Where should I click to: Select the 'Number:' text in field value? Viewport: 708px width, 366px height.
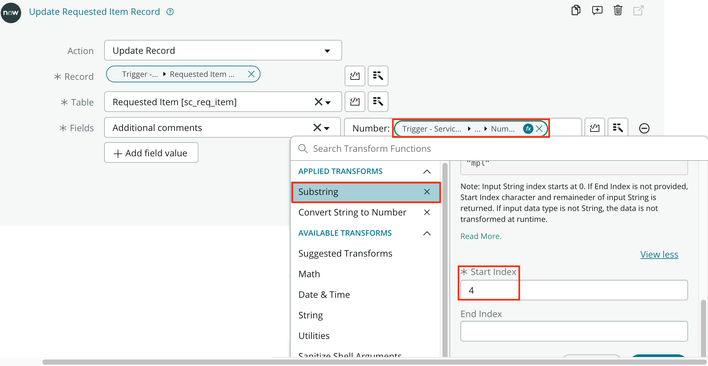point(371,129)
